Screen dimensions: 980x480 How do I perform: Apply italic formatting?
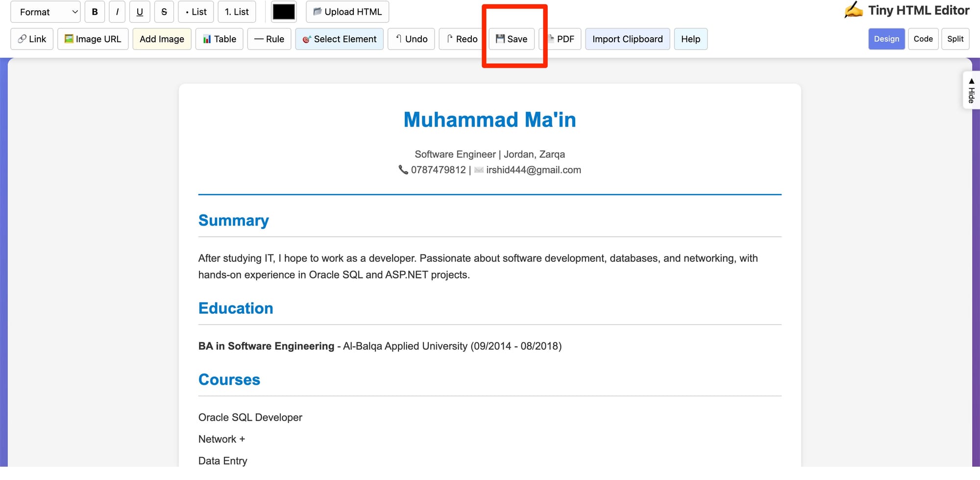pyautogui.click(x=117, y=12)
